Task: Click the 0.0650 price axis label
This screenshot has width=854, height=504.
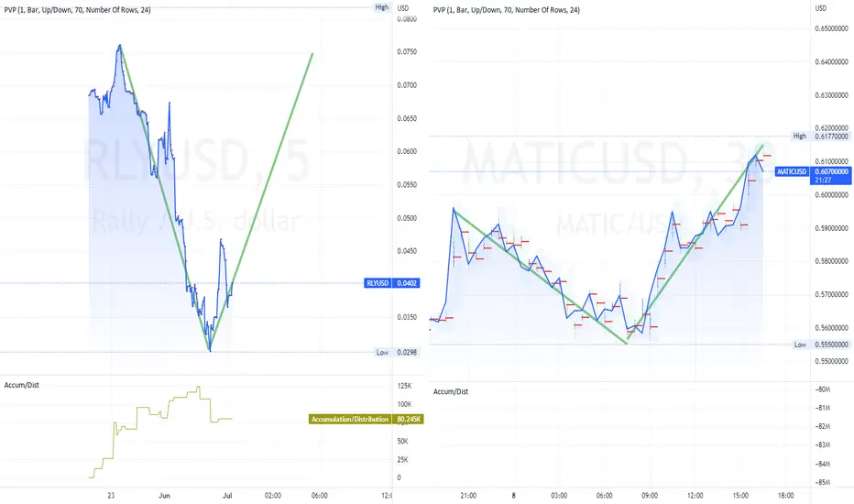Action: [x=407, y=118]
